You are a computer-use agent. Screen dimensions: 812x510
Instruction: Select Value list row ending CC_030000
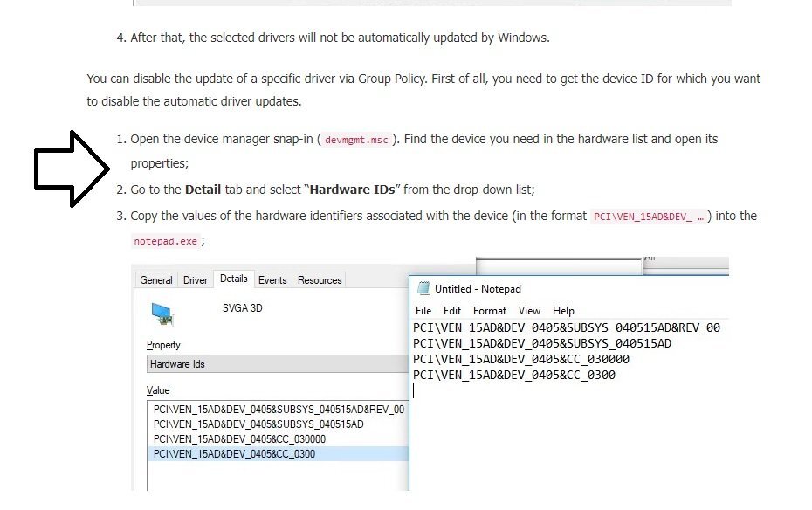pyautogui.click(x=239, y=439)
